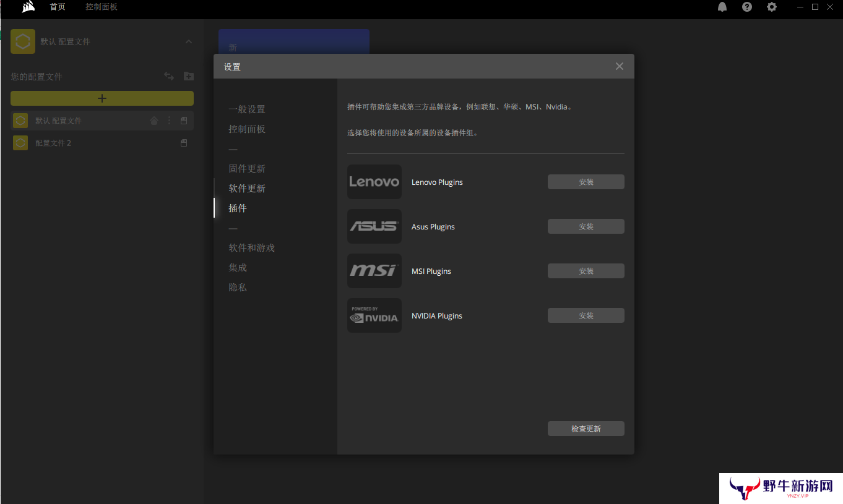
Task: Select the 默认 配置文件 list row name
Action: point(58,121)
